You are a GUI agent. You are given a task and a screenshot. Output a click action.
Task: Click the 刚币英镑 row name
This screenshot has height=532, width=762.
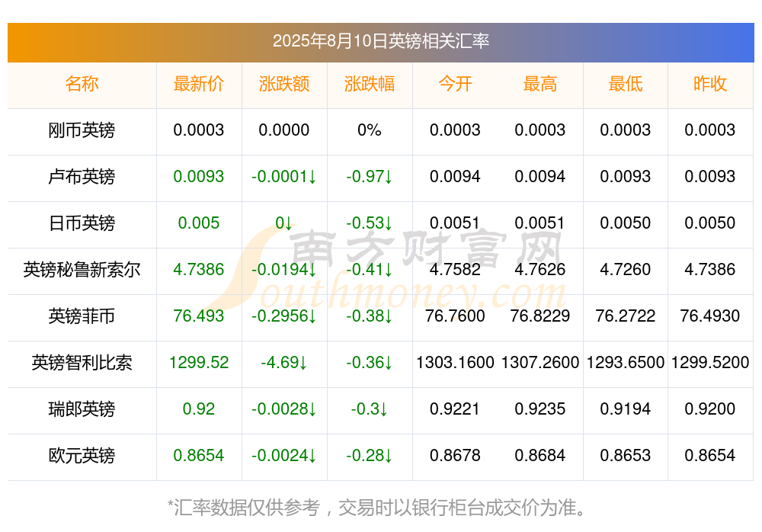click(x=82, y=130)
